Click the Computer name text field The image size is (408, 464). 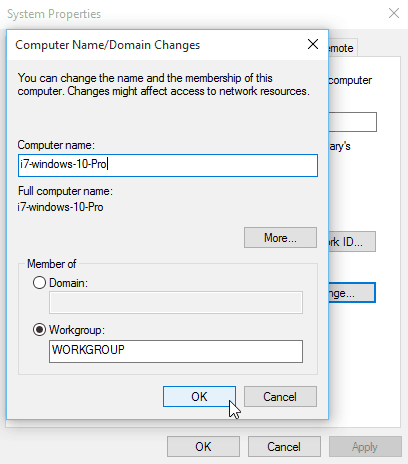pos(168,165)
